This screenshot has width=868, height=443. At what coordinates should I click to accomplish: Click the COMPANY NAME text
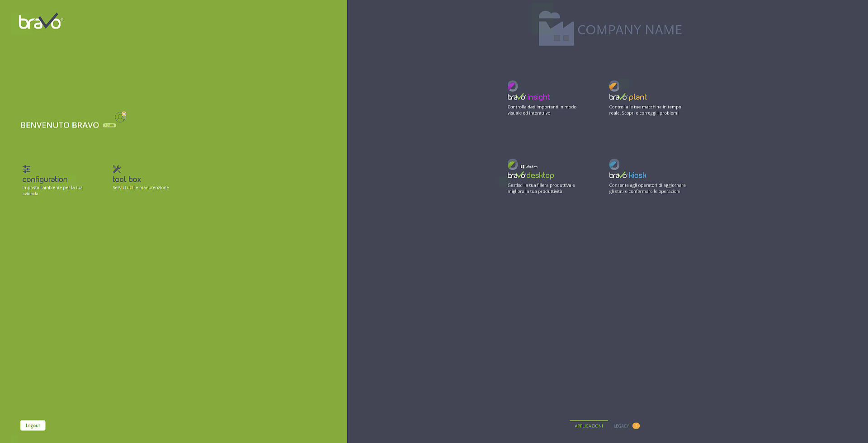(630, 30)
